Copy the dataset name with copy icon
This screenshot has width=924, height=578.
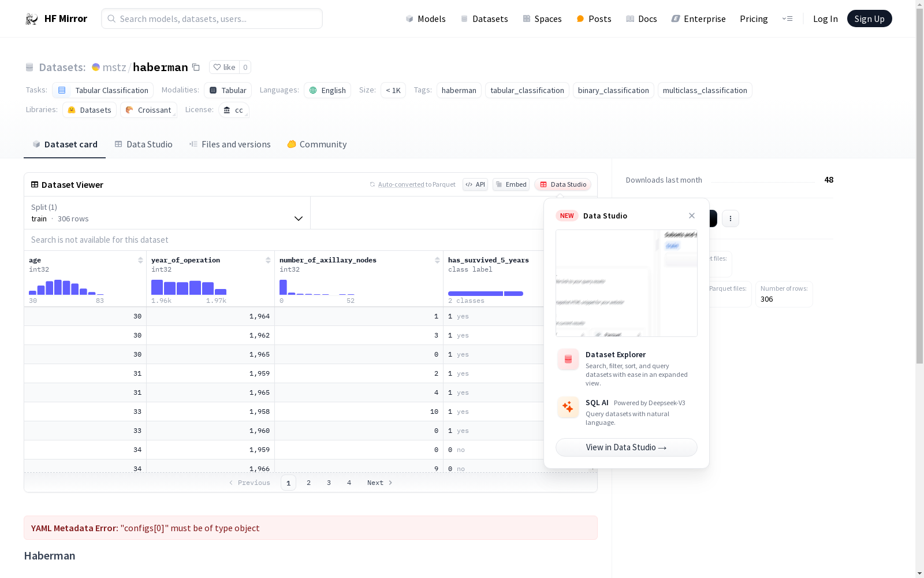[x=196, y=67]
